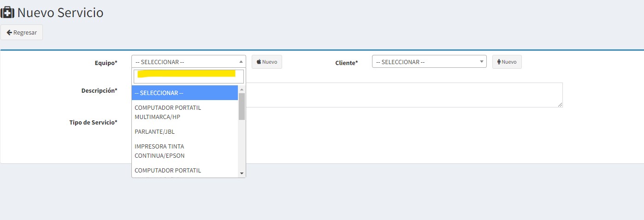Choose the PARLANTE/JBL option
The height and width of the screenshot is (220, 644).
coord(185,131)
